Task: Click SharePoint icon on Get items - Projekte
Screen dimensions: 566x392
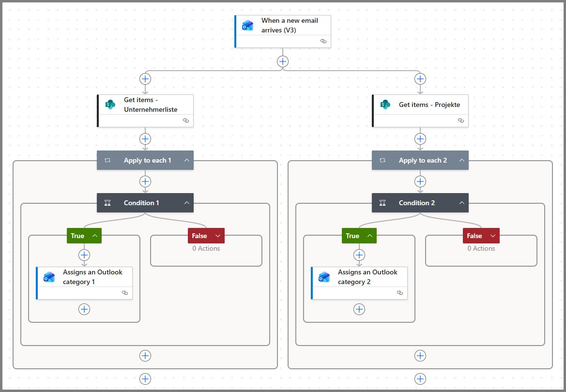Action: point(385,105)
